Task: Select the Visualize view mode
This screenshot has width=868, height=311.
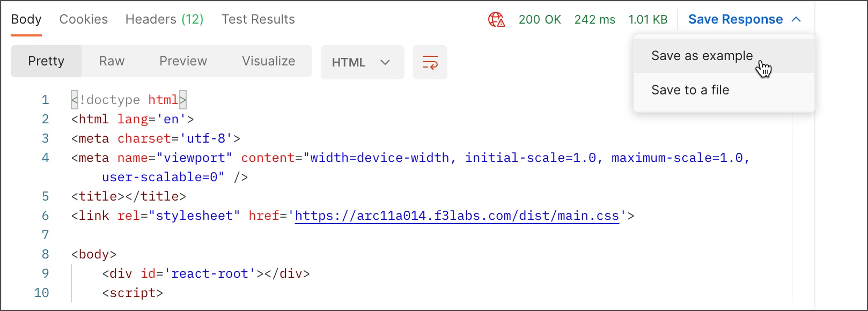Action: pos(268,61)
